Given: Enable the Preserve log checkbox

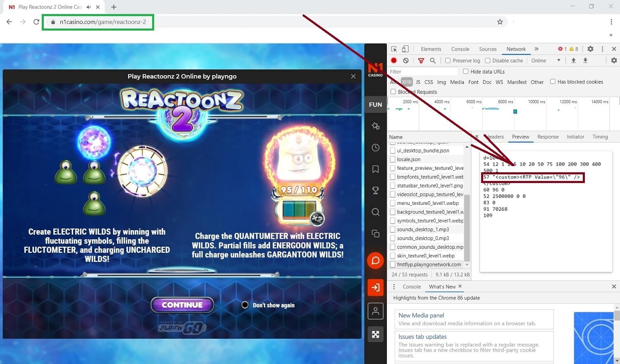Looking at the screenshot, I should 448,60.
